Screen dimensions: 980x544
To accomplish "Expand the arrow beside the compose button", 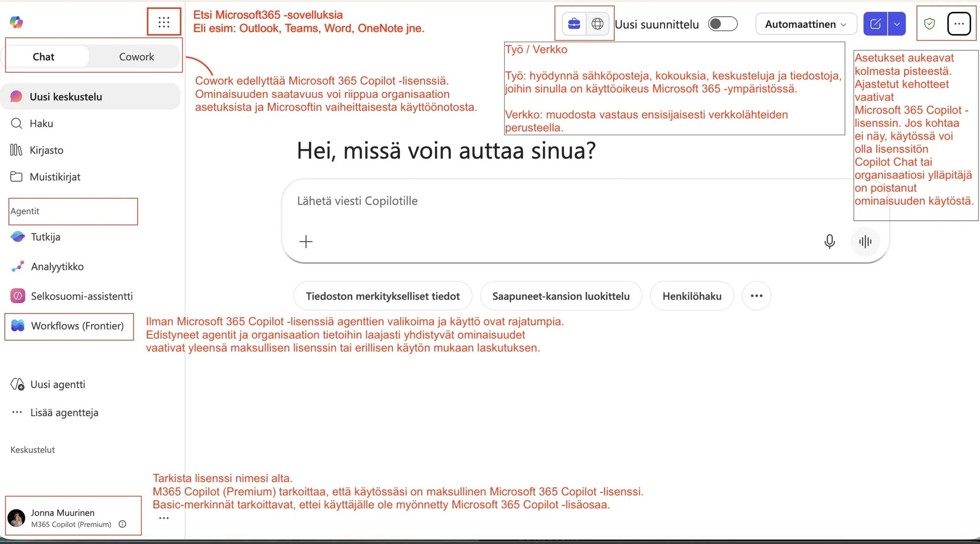I will (x=896, y=24).
